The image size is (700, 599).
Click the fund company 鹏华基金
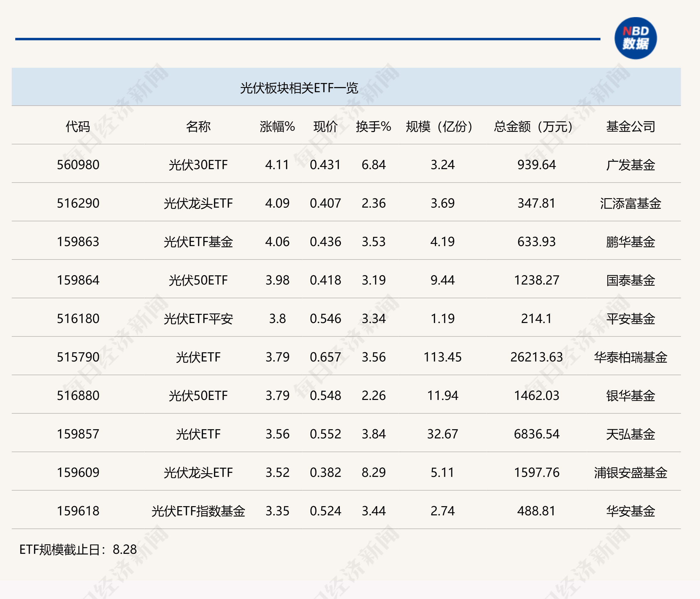pos(630,242)
